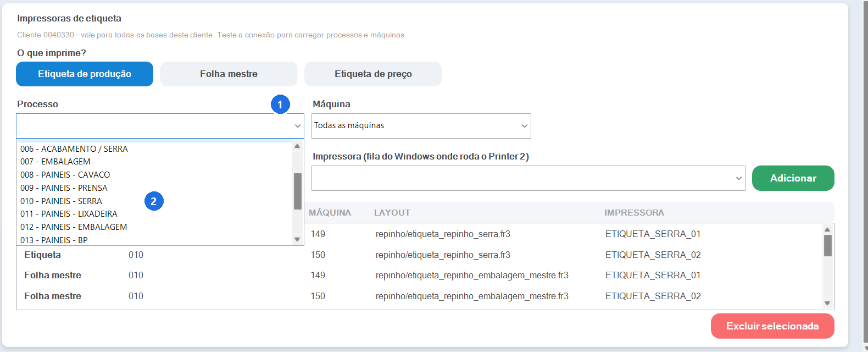Viewport: 868px width, 352px height.
Task: Click the process list scrollbar thumb
Action: (x=297, y=191)
